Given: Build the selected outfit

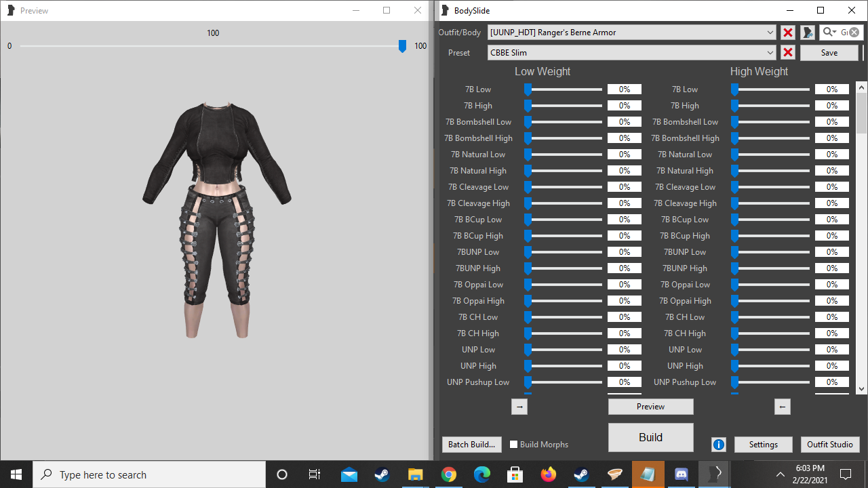Looking at the screenshot, I should click(650, 437).
